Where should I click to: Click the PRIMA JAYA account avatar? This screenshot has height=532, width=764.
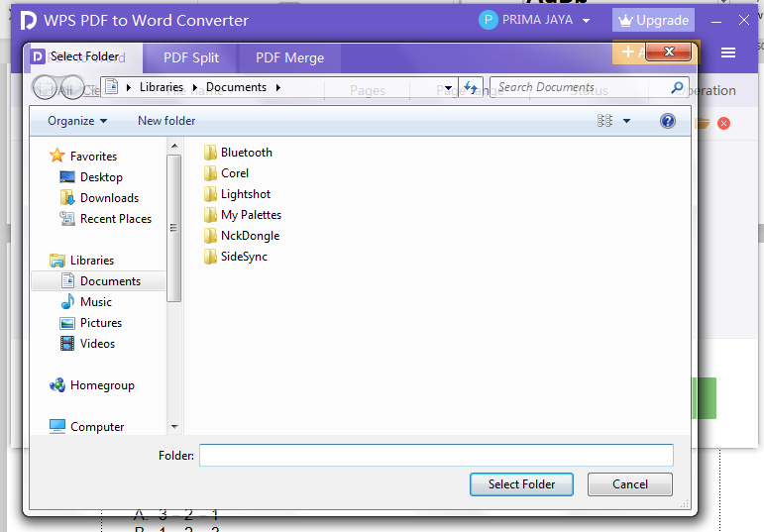pyautogui.click(x=488, y=20)
